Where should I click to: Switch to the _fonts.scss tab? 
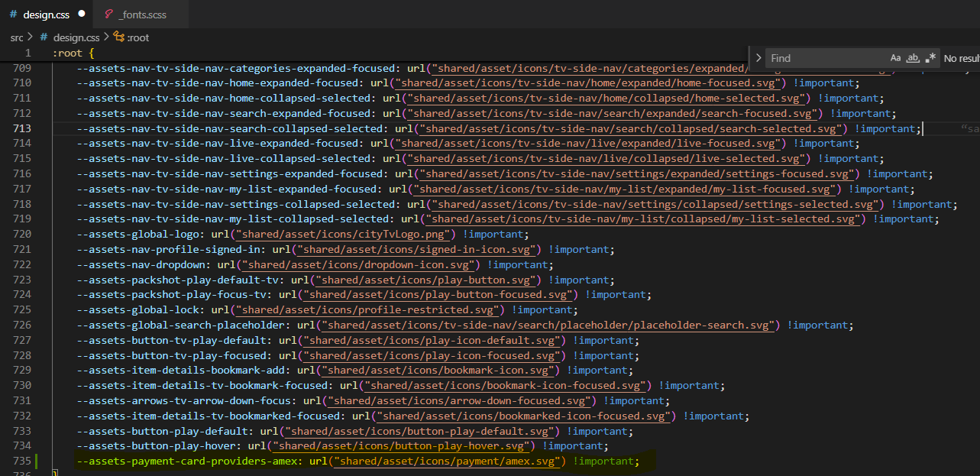tap(142, 15)
